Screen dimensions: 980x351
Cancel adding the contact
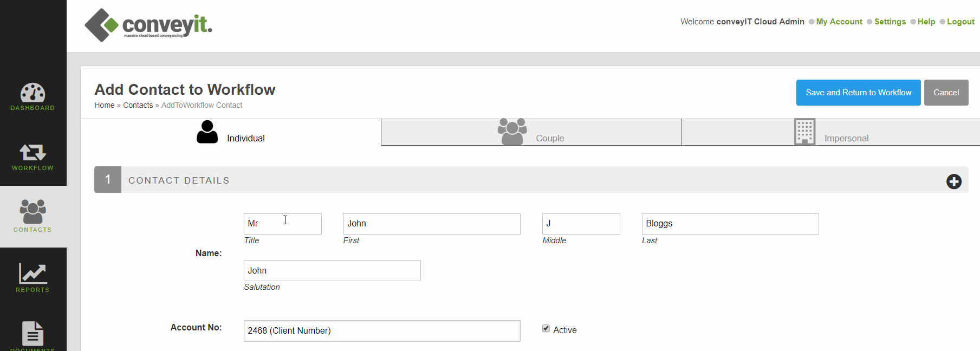click(x=946, y=93)
